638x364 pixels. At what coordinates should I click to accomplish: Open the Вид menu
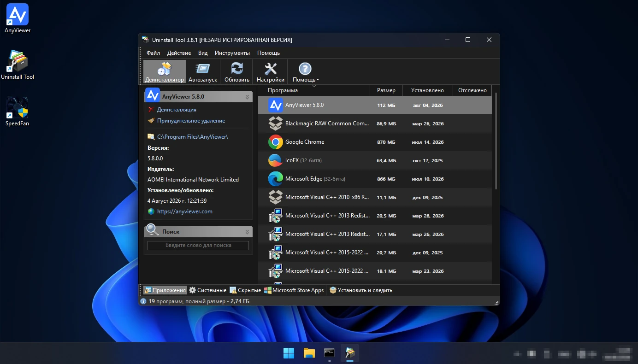203,53
